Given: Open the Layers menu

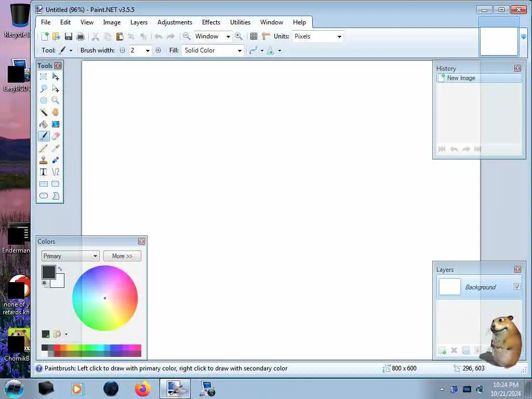Looking at the screenshot, I should click(x=139, y=22).
